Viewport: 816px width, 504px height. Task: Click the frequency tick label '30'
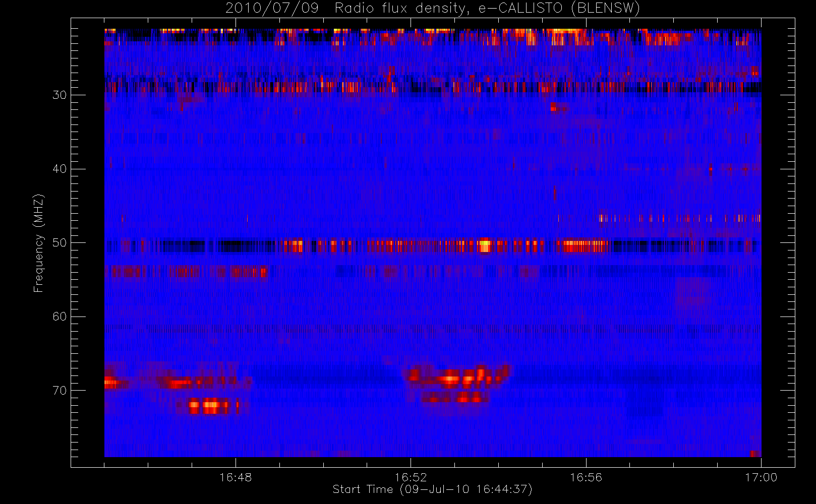click(x=60, y=95)
